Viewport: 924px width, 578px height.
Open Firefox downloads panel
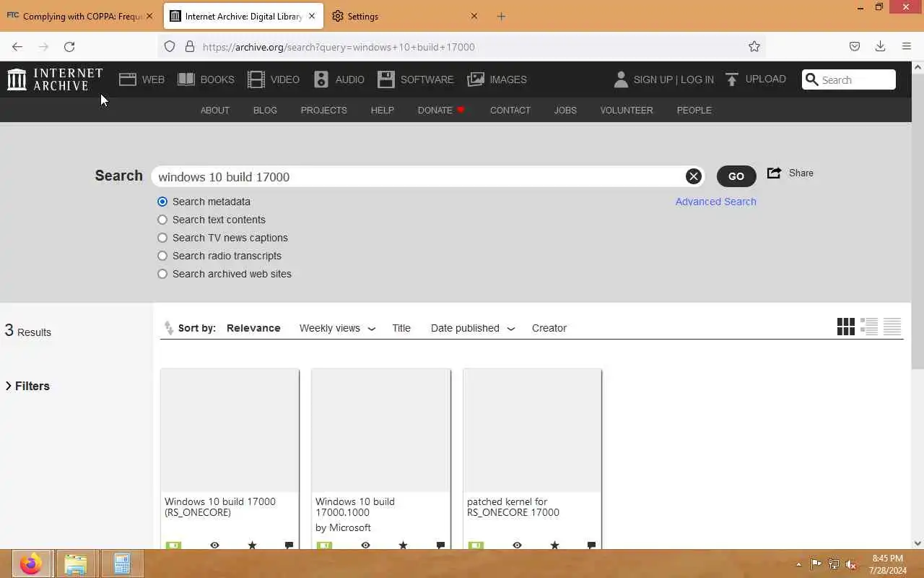pyautogui.click(x=880, y=47)
